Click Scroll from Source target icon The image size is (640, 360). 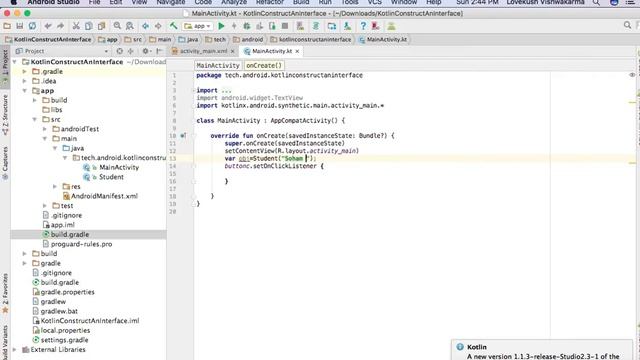pos(120,51)
